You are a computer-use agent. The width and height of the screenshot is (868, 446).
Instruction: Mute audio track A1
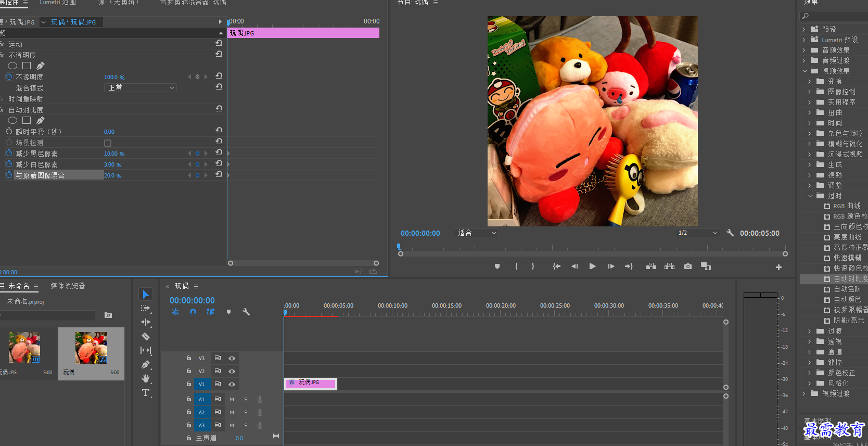[232, 399]
